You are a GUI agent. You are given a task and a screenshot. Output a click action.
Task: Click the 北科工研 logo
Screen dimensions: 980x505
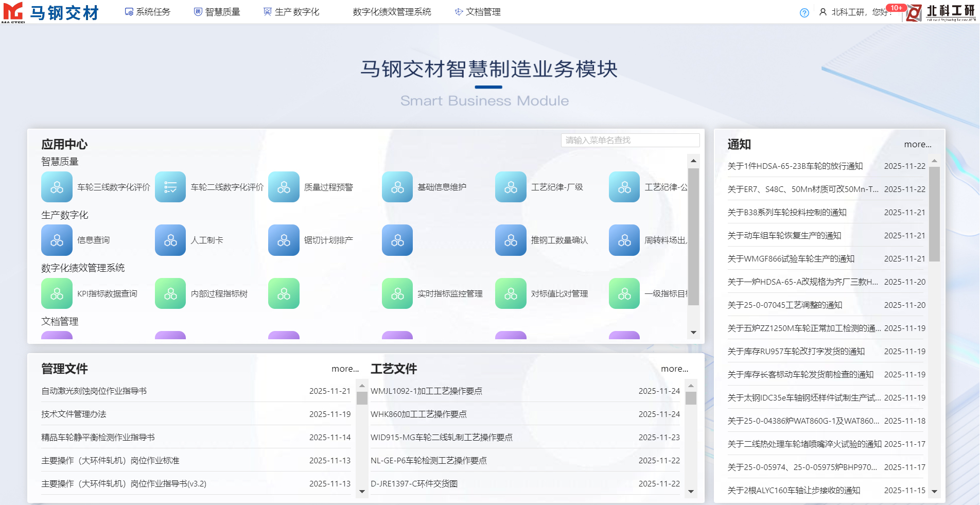[x=942, y=14]
